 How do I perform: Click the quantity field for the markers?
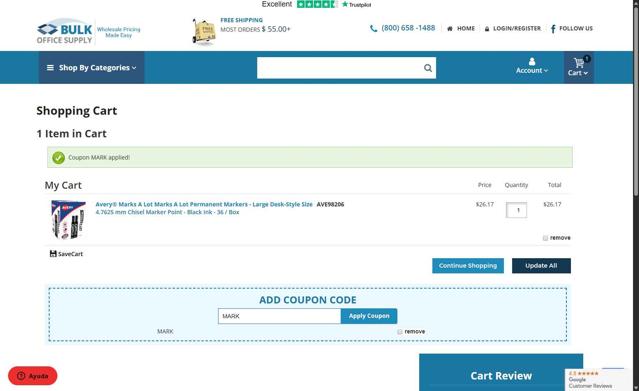point(516,210)
